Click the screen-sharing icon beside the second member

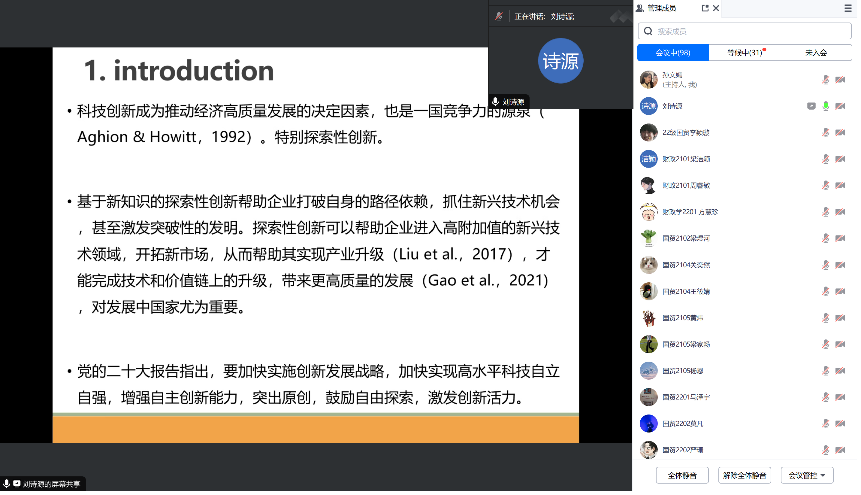pyautogui.click(x=811, y=105)
